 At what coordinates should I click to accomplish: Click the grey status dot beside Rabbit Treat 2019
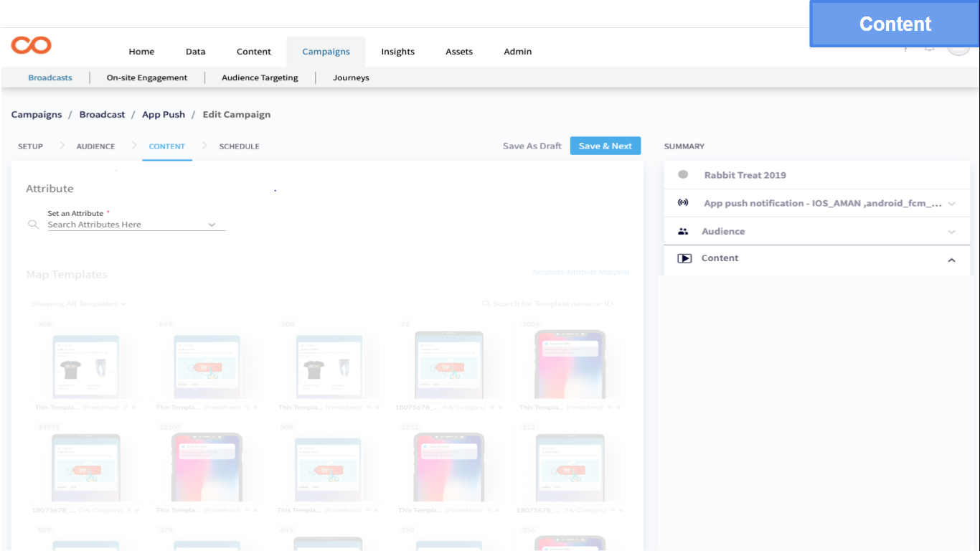pos(683,174)
